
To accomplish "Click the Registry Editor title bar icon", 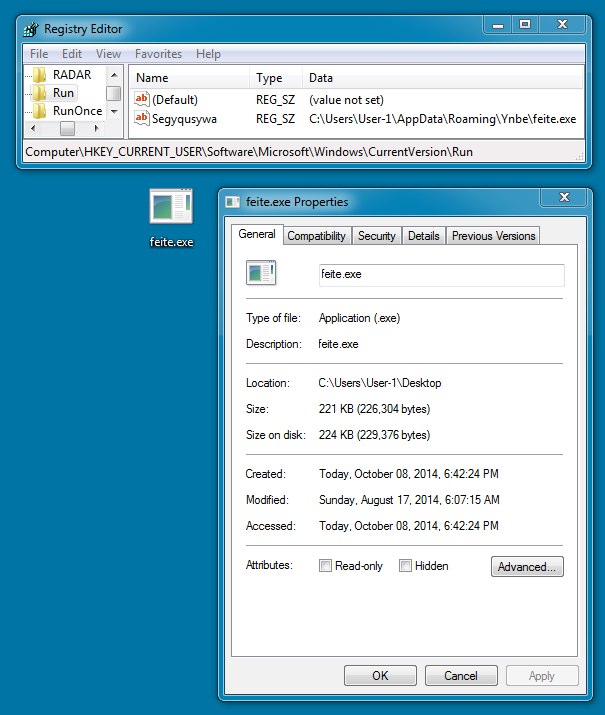I will point(31,29).
